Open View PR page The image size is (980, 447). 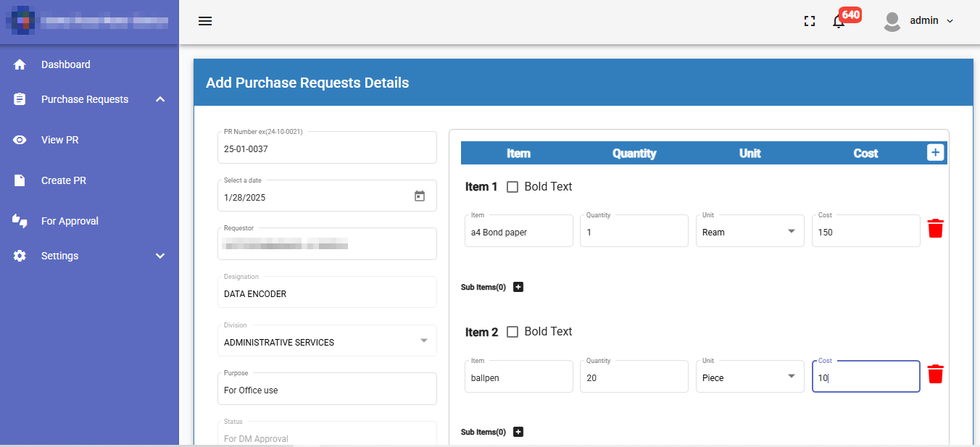pos(59,140)
